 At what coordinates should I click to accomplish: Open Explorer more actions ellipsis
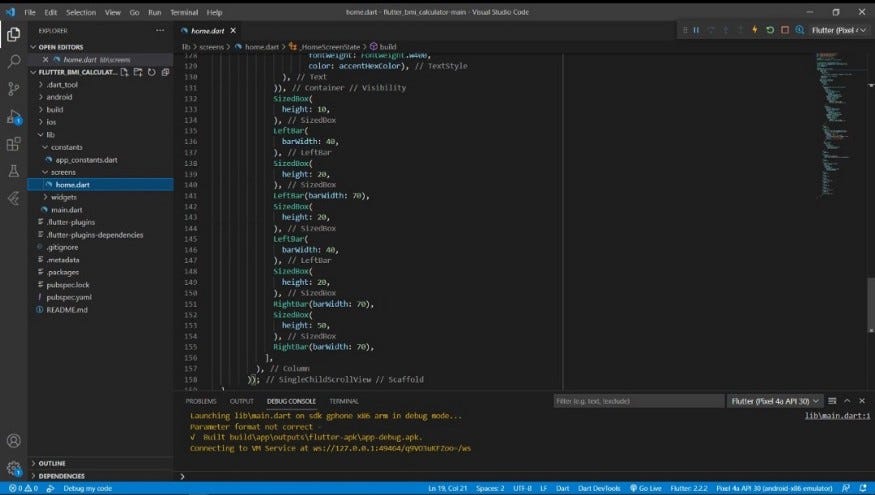160,31
